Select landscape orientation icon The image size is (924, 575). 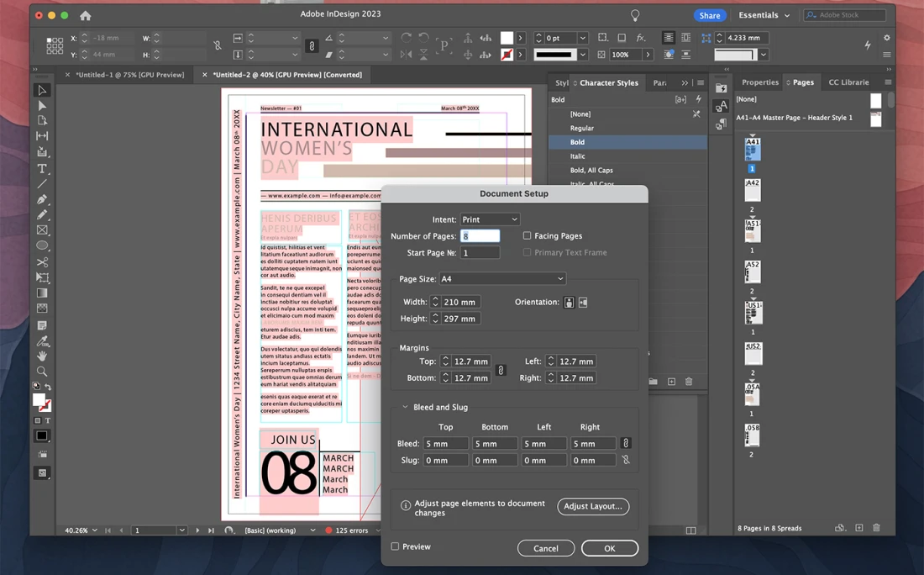583,303
